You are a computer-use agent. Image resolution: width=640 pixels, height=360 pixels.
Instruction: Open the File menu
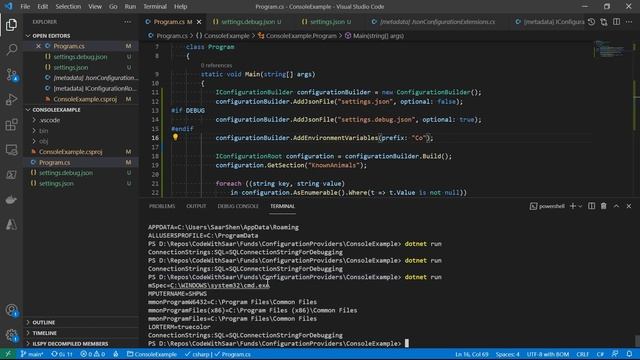click(x=25, y=7)
